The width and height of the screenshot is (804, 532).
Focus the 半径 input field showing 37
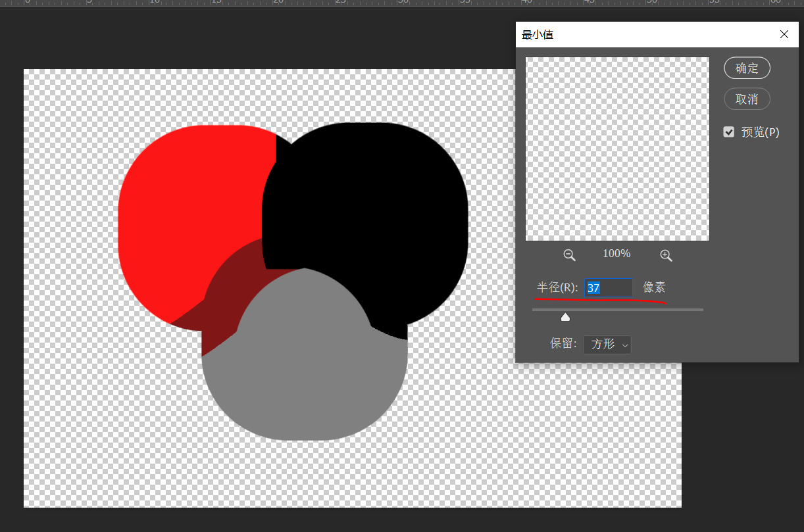(x=609, y=288)
